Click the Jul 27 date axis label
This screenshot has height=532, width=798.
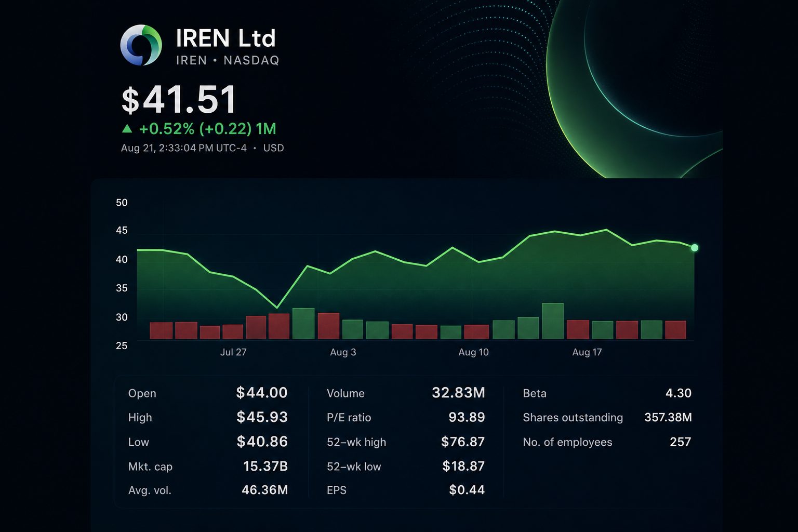[x=233, y=352]
